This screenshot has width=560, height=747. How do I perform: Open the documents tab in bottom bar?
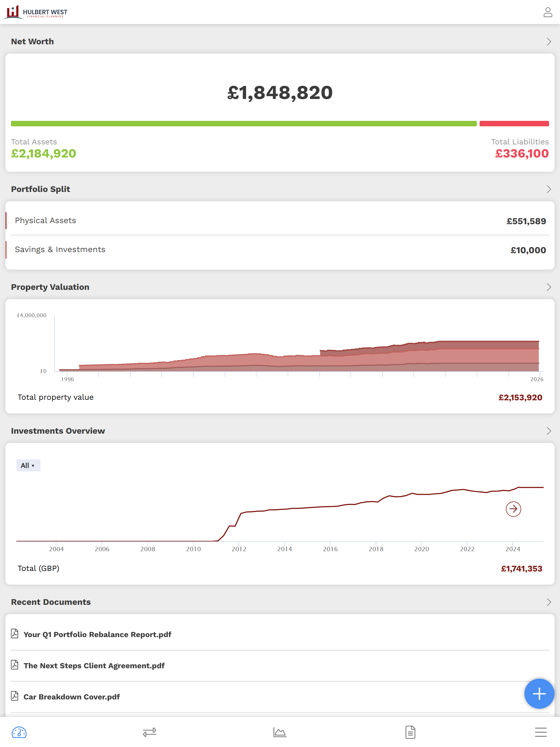[410, 732]
